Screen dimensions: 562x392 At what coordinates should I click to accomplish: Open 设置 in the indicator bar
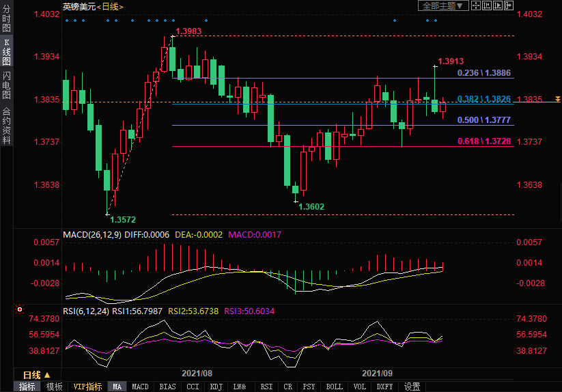(412, 387)
